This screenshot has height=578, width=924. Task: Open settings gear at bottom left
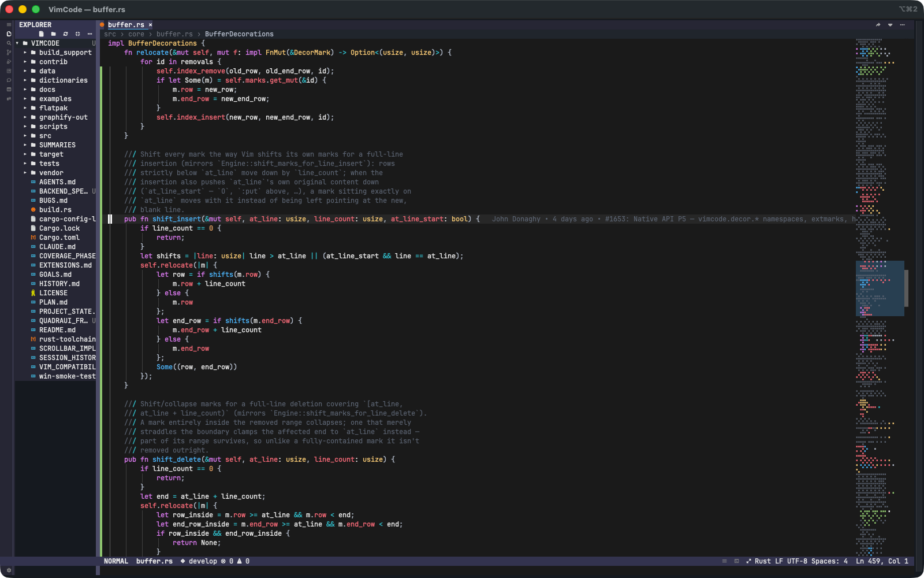(9, 570)
